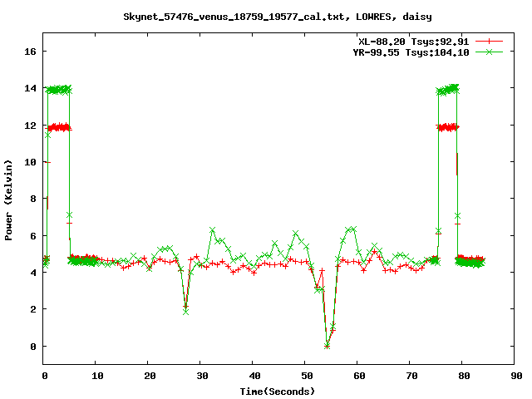This screenshot has height=399, width=532.
Task: Click the plot title 'Skynet_57476_venus_18759_19577_cal.txt, LOWRES, daisy'
Action: click(277, 17)
